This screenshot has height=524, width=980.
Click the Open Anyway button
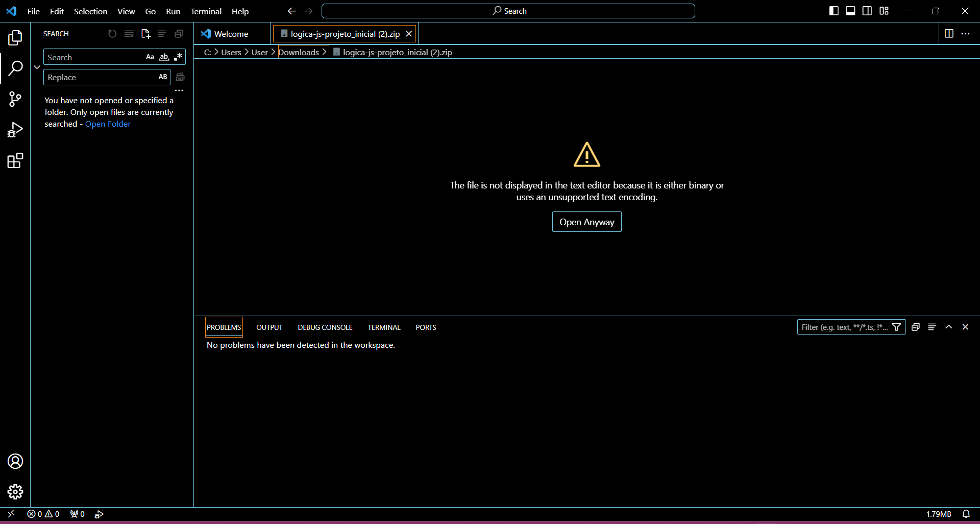click(587, 222)
